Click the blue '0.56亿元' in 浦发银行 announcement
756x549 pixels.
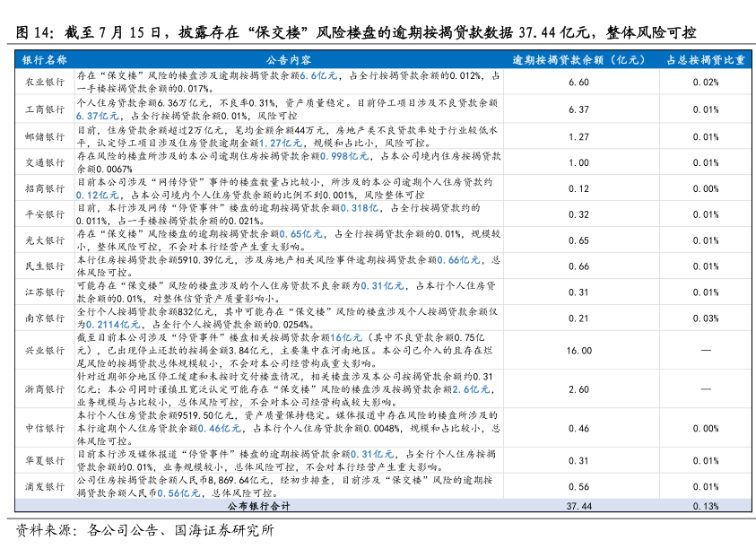tap(178, 493)
